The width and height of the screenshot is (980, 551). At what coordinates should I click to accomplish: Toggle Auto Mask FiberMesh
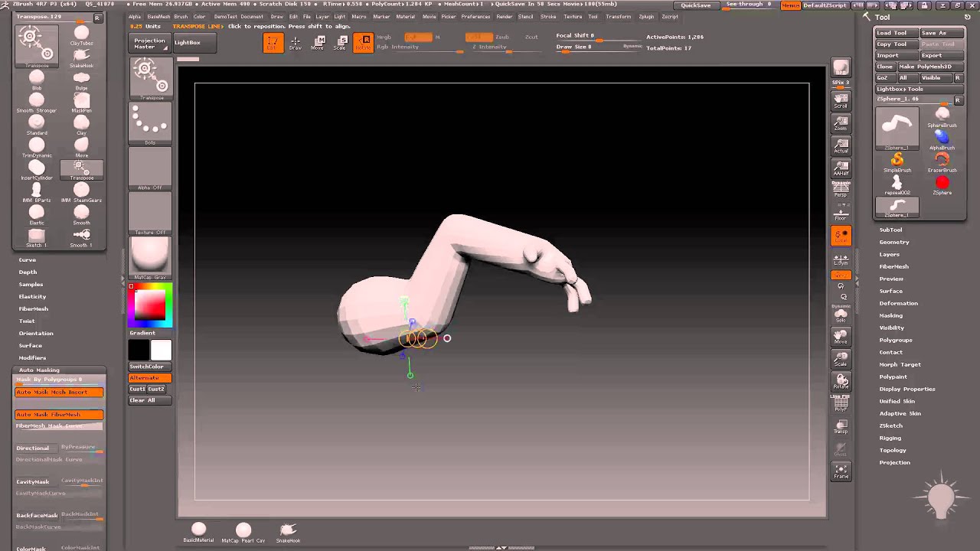pos(59,414)
